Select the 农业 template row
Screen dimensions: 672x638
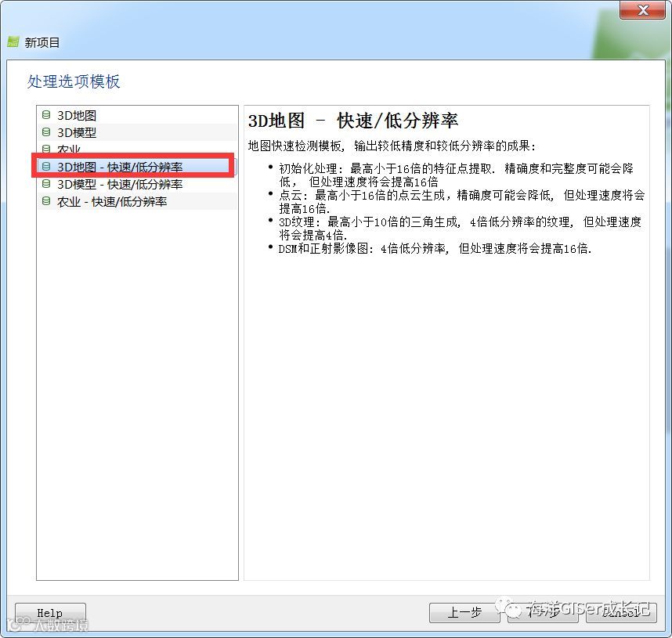click(137, 148)
